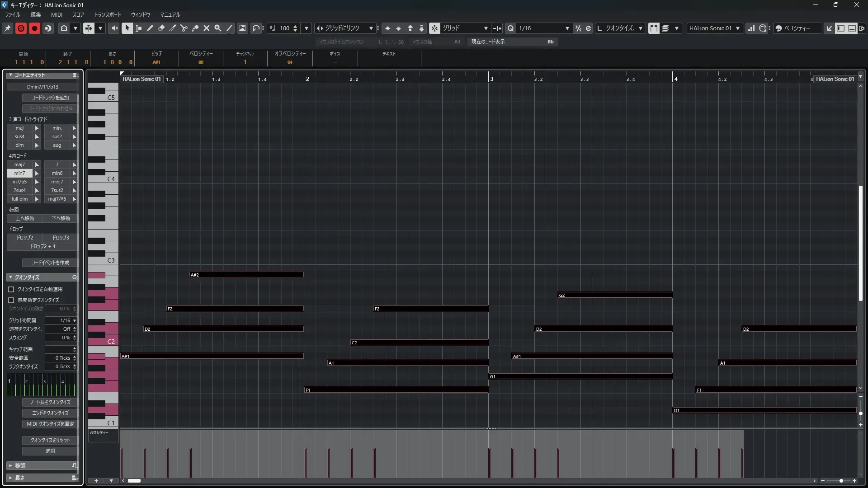Enable クオンタイズを自動適用 checkbox
The image size is (868, 488).
[11, 289]
